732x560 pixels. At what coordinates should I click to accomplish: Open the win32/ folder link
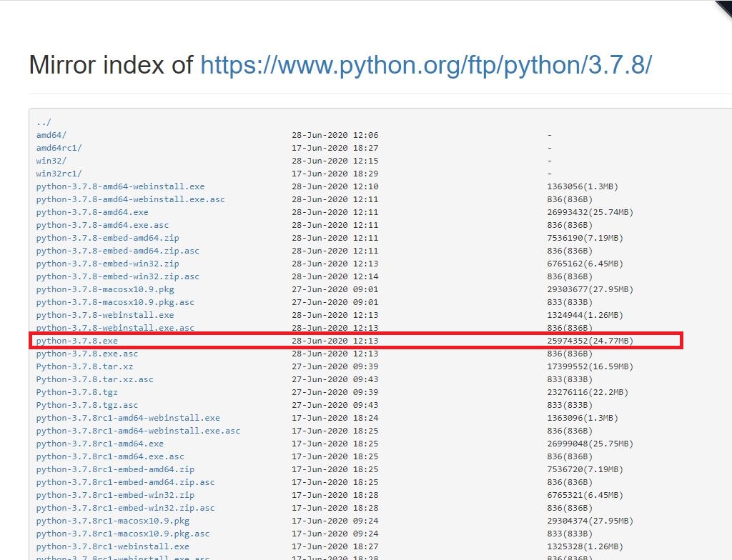[51, 161]
